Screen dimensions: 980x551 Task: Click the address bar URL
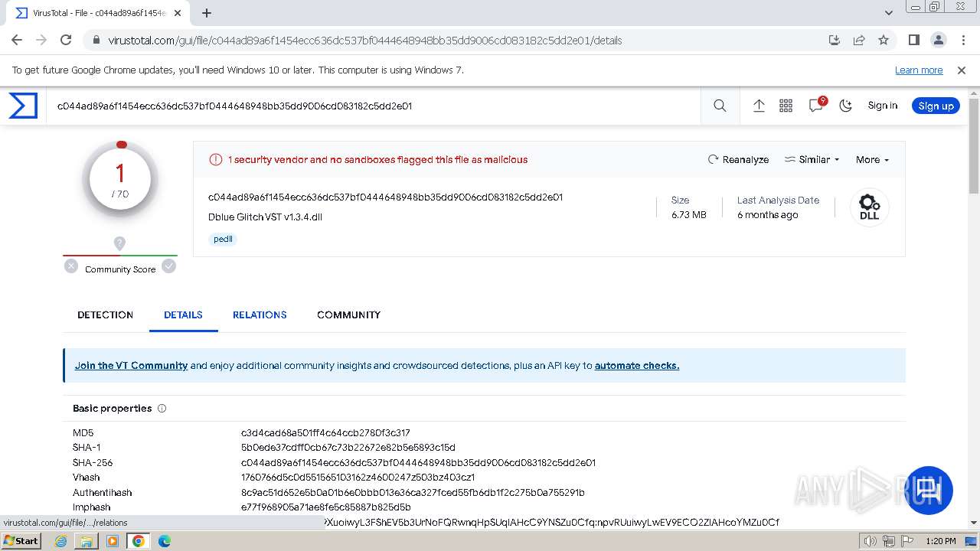pos(364,41)
